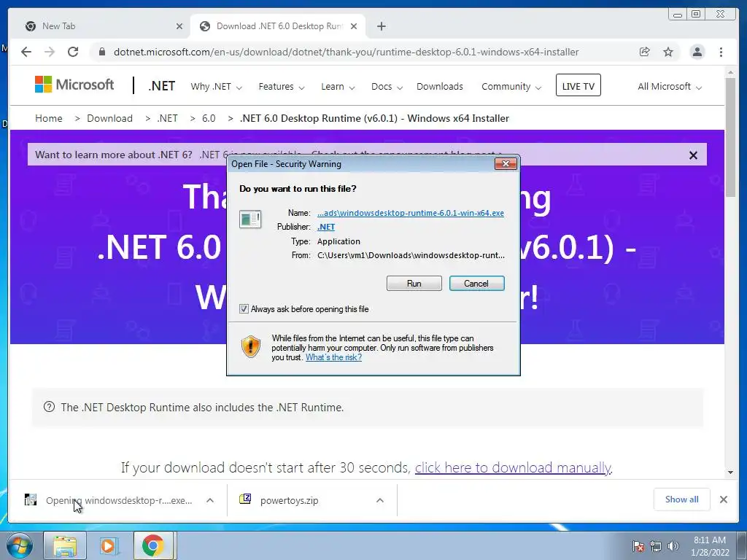747x560 pixels.
Task: Click 6.0 in the breadcrumb
Action: (209, 118)
